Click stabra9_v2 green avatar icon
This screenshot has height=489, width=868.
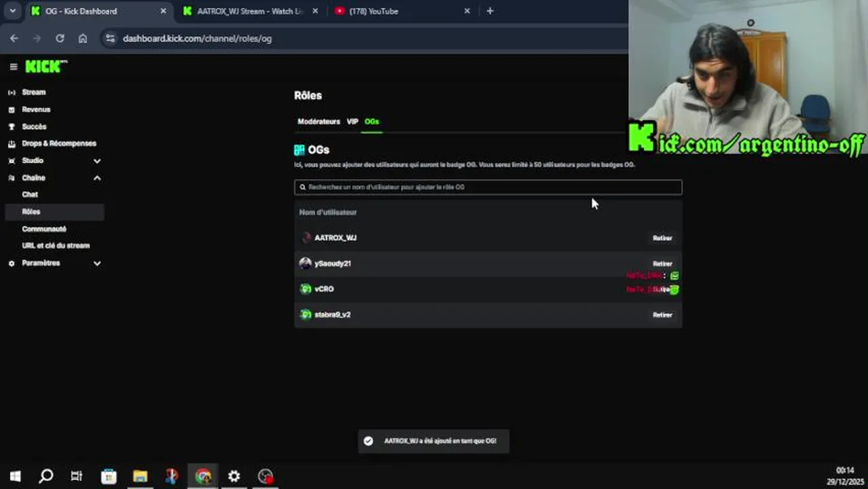306,315
